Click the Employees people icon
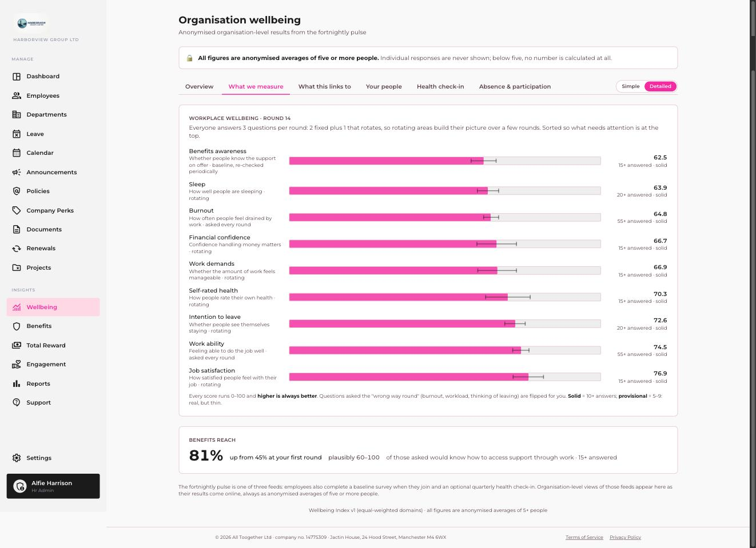Viewport: 756px width, 548px height. tap(17, 95)
